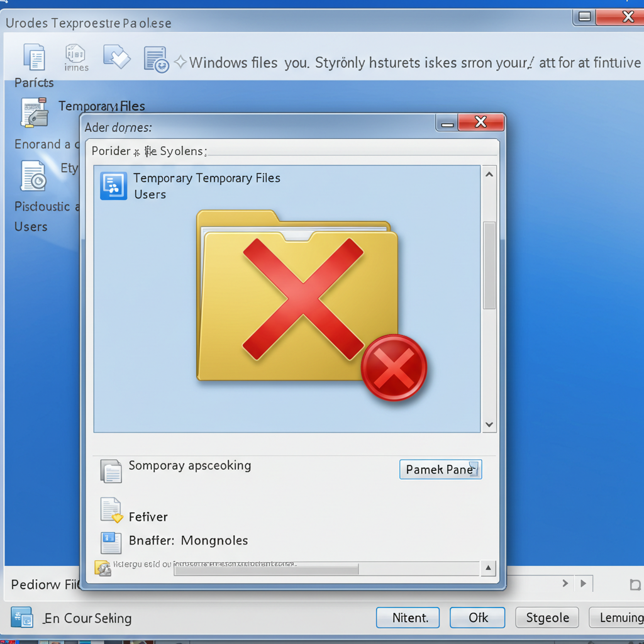Open the list with shield toolbar icon
Screen dimensions: 644x644
(x=156, y=60)
